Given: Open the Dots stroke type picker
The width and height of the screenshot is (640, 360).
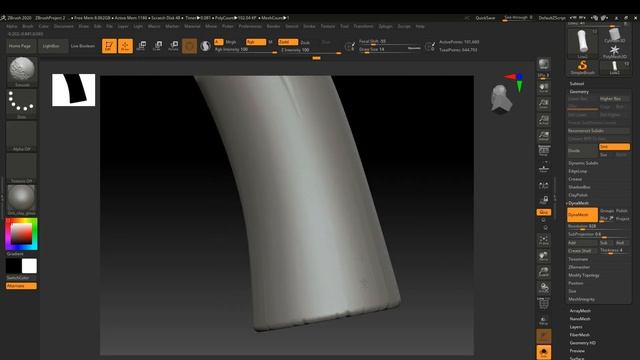Looking at the screenshot, I should [22, 104].
